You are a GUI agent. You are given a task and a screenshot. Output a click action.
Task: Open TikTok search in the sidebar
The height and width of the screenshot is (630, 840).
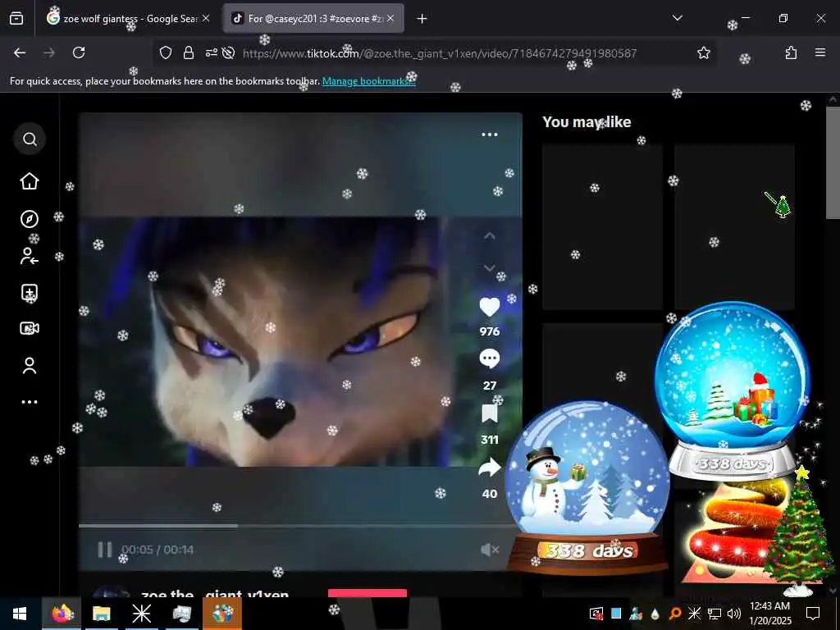point(30,139)
